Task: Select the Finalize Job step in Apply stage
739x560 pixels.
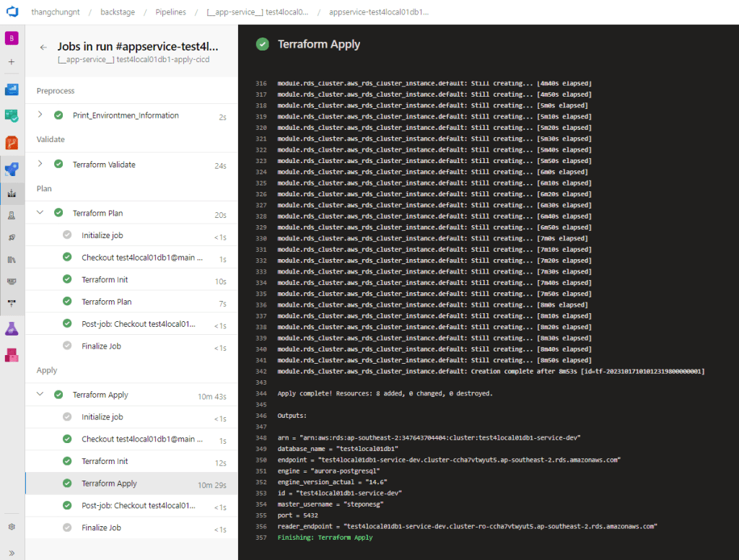Action: point(101,528)
